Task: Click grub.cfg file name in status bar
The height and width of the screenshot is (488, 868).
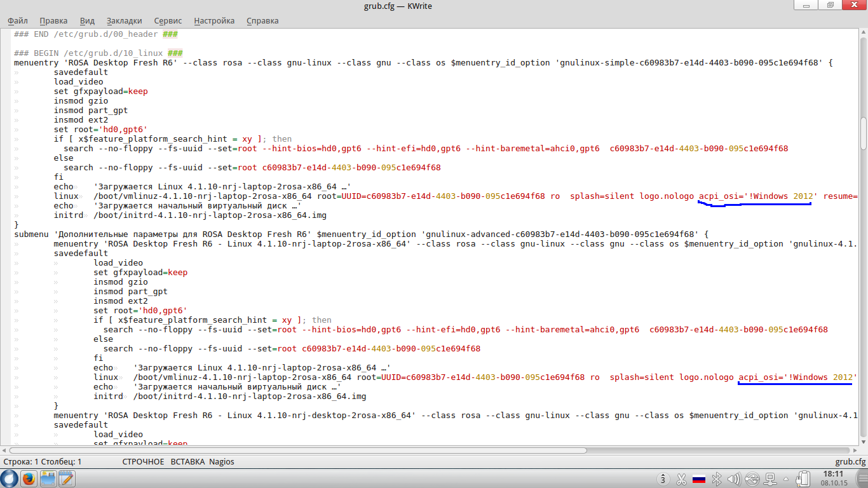Action: tap(850, 462)
